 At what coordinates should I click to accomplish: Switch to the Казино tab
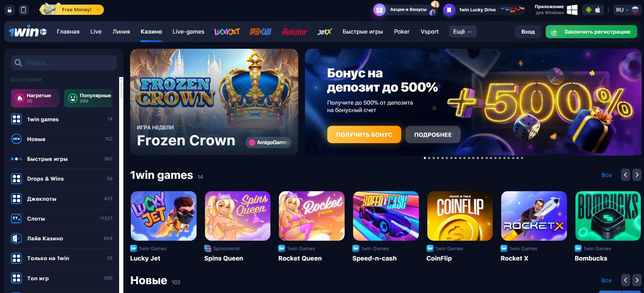click(x=151, y=31)
